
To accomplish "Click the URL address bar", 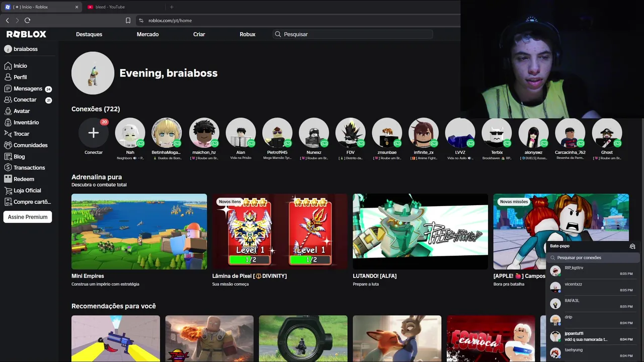I will tap(297, 21).
